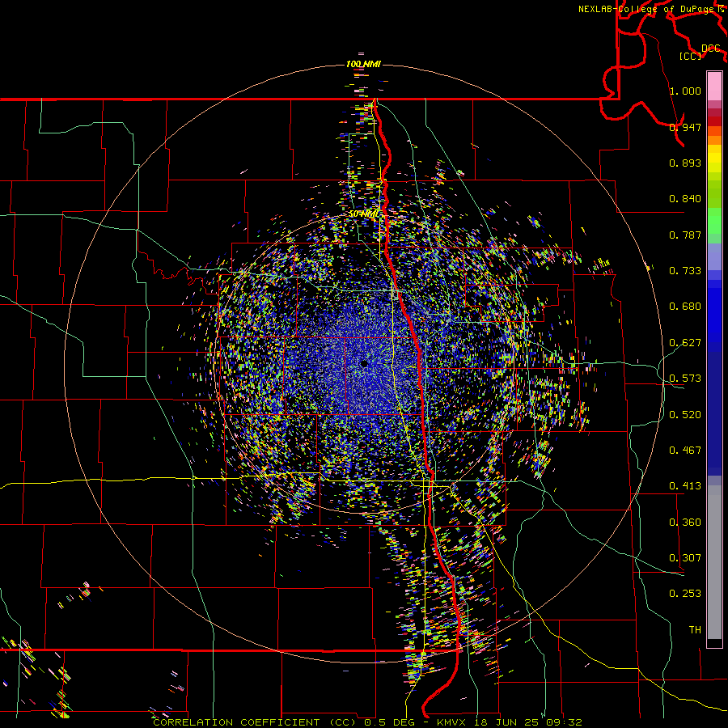Click the 0.413 scale value
728x728 pixels.
tap(685, 486)
